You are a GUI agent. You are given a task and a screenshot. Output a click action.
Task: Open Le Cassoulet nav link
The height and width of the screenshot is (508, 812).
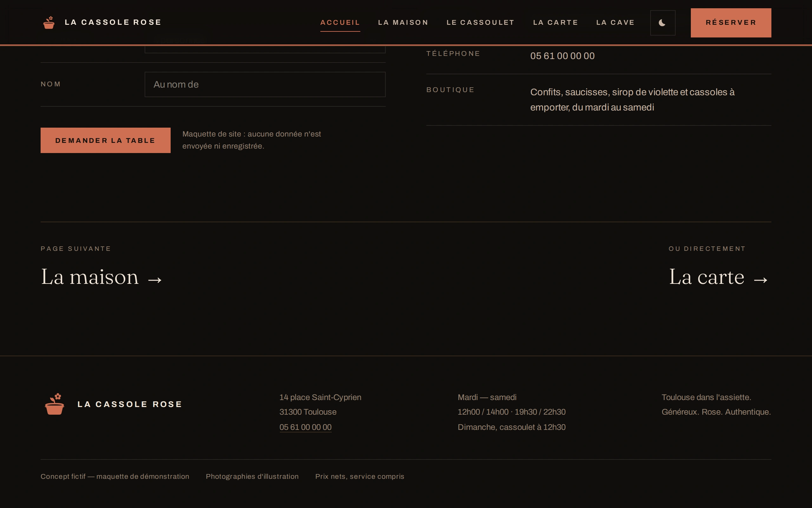481,23
